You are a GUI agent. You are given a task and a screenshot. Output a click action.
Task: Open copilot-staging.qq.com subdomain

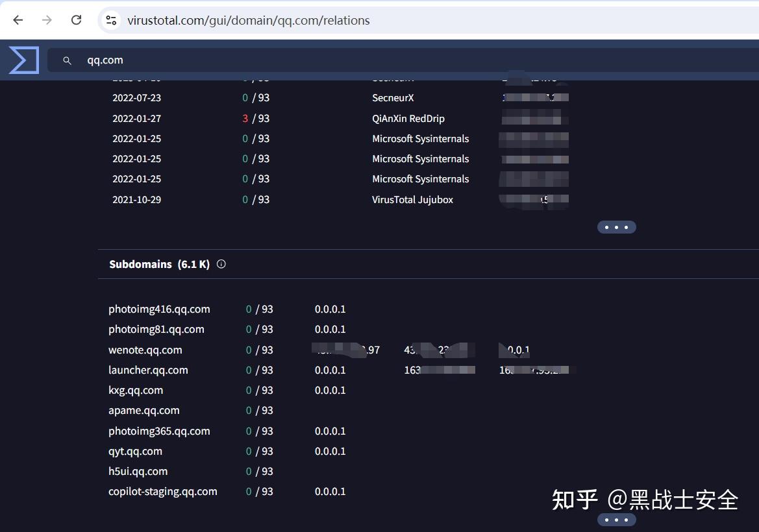[162, 492]
